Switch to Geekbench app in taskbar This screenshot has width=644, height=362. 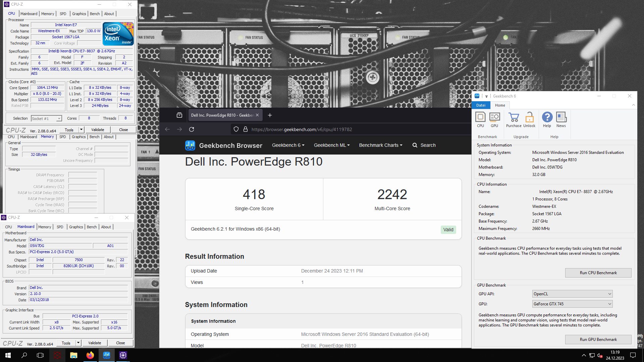[x=106, y=355]
